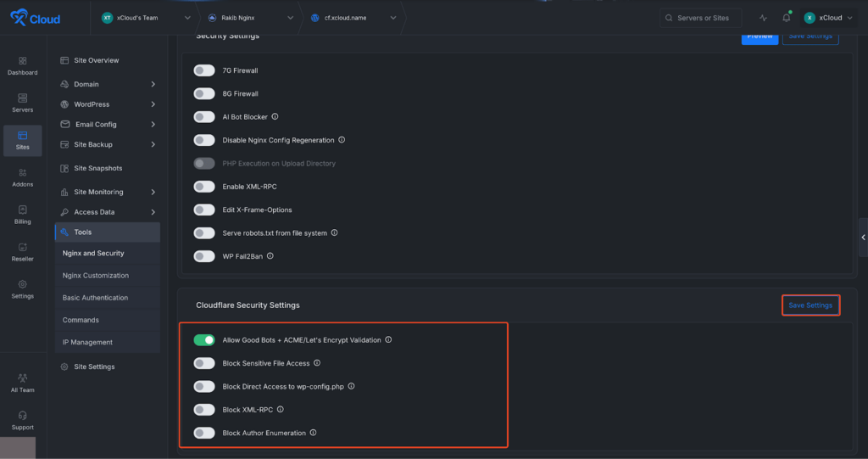This screenshot has height=459, width=868.
Task: Open IP Management menu item
Action: click(x=87, y=342)
